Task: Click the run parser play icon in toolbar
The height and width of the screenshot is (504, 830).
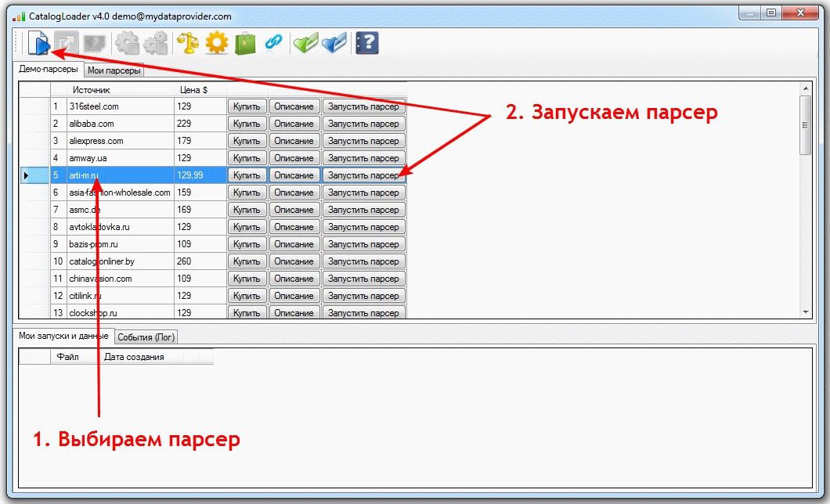Action: (38, 42)
